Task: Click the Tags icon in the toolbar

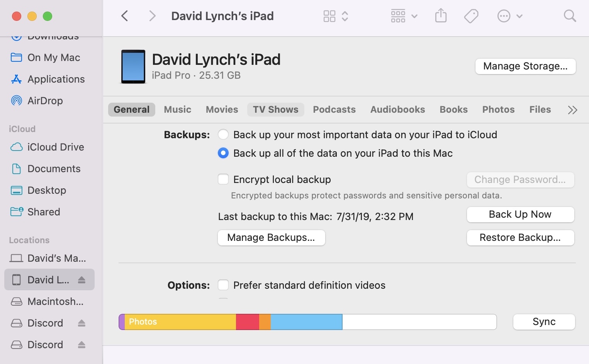Action: click(471, 16)
